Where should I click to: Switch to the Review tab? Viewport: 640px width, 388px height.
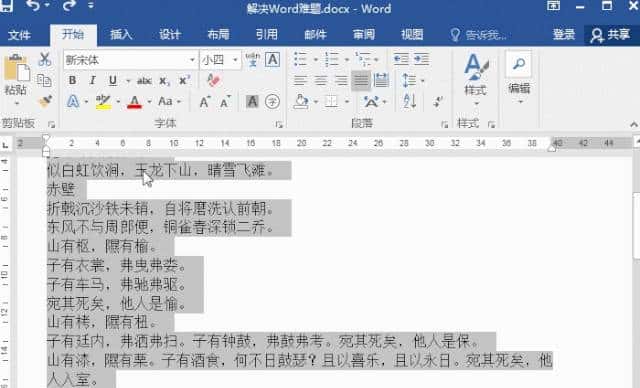[x=364, y=35]
